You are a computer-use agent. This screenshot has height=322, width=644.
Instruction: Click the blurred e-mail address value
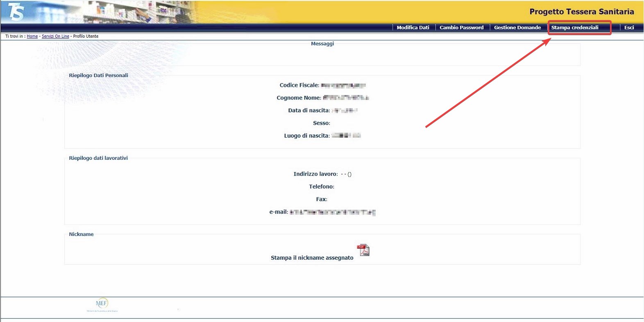333,212
